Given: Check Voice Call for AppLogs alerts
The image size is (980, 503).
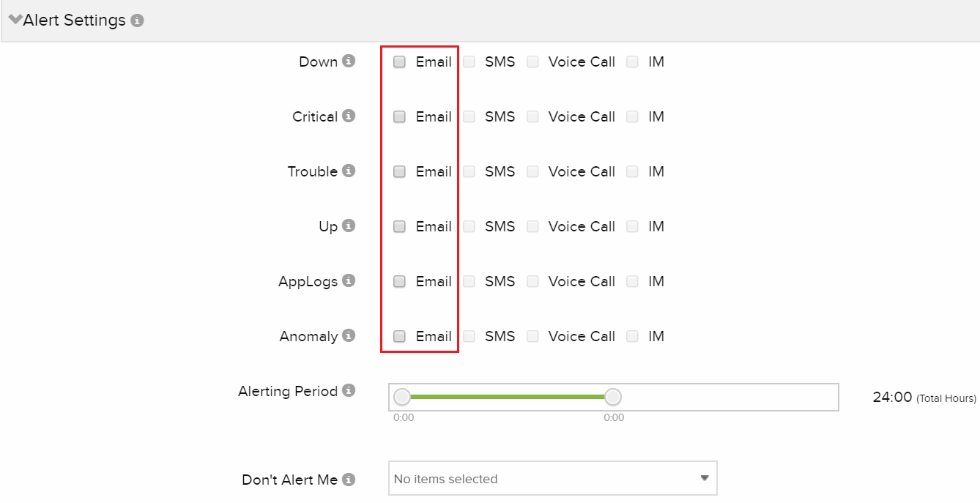Looking at the screenshot, I should [x=532, y=281].
